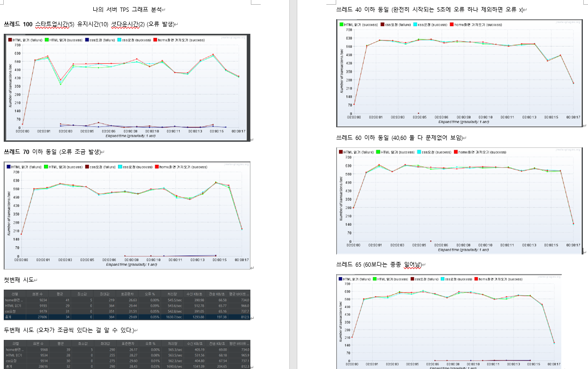588x369 pixels.
Task: Click 'HTML 읽기' row label in first table
Action: [13, 306]
